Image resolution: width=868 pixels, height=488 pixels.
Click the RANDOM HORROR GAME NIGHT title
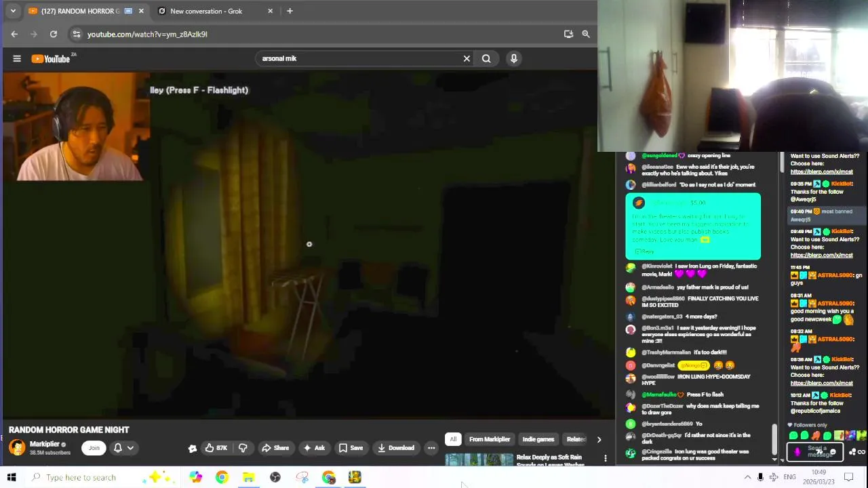point(68,430)
